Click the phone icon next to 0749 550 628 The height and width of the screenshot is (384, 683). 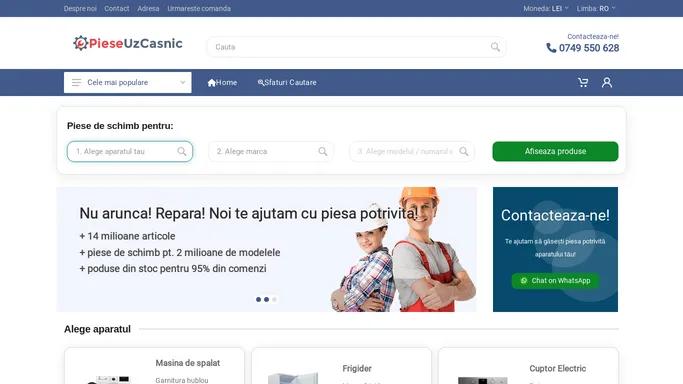pyautogui.click(x=551, y=48)
